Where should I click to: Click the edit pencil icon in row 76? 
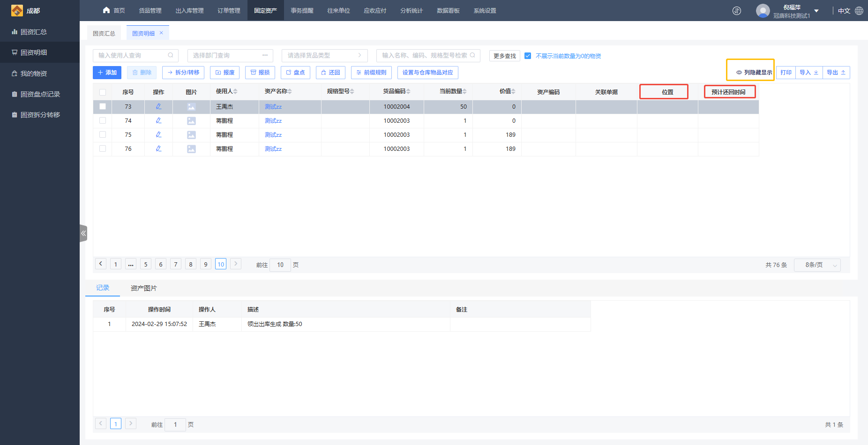[158, 149]
